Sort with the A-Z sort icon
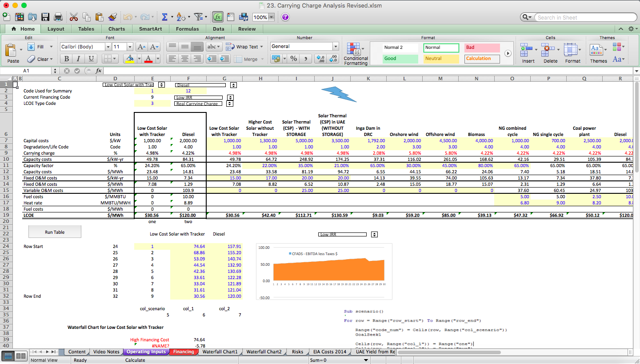Image resolution: width=640 pixels, height=364 pixels. [x=181, y=17]
